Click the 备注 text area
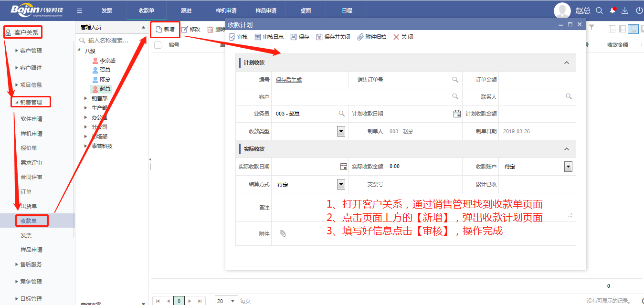Screen dimensions: 644x305 pyautogui.click(x=420, y=208)
